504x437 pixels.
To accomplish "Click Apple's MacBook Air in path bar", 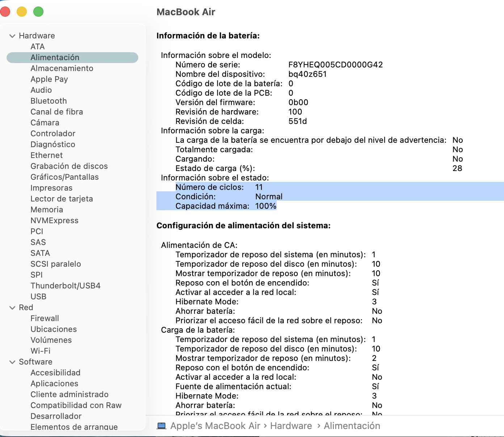I will pyautogui.click(x=215, y=426).
